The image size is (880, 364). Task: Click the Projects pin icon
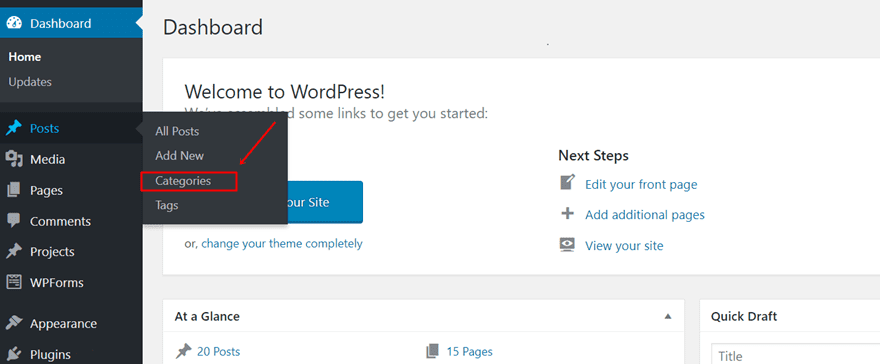pyautogui.click(x=14, y=252)
